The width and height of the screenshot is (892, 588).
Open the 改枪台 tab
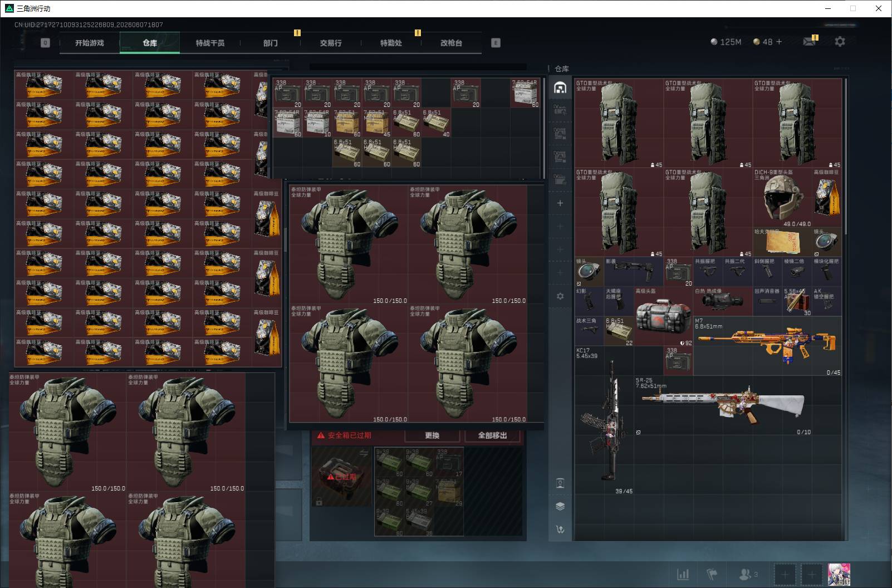pos(451,43)
